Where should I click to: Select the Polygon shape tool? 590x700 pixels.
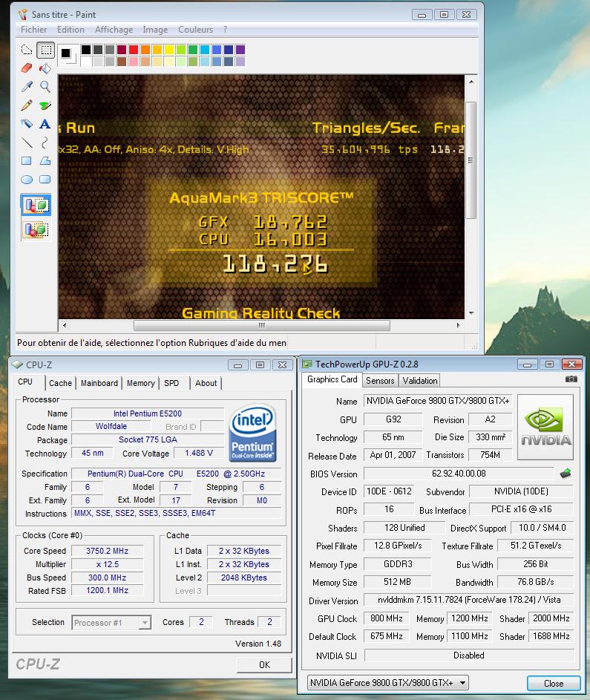(x=45, y=161)
